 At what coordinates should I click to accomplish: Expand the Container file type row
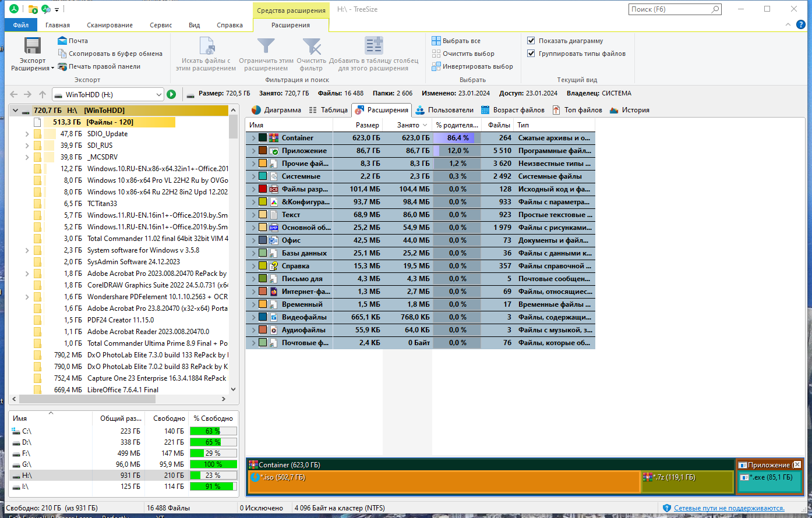(253, 138)
